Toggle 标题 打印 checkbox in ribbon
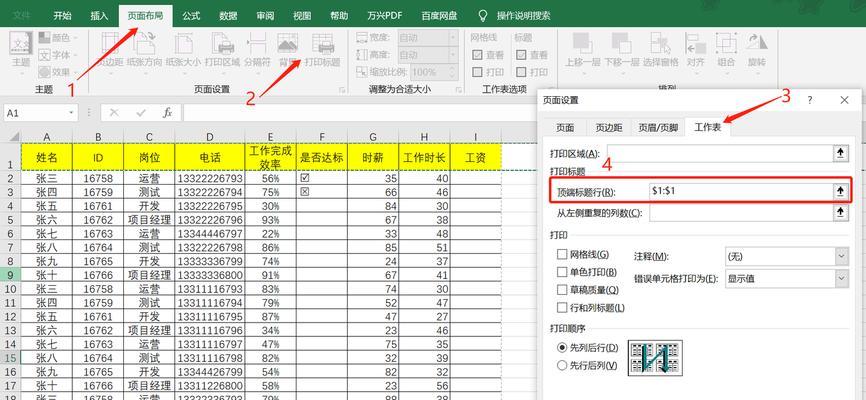The image size is (866, 400). click(x=521, y=72)
